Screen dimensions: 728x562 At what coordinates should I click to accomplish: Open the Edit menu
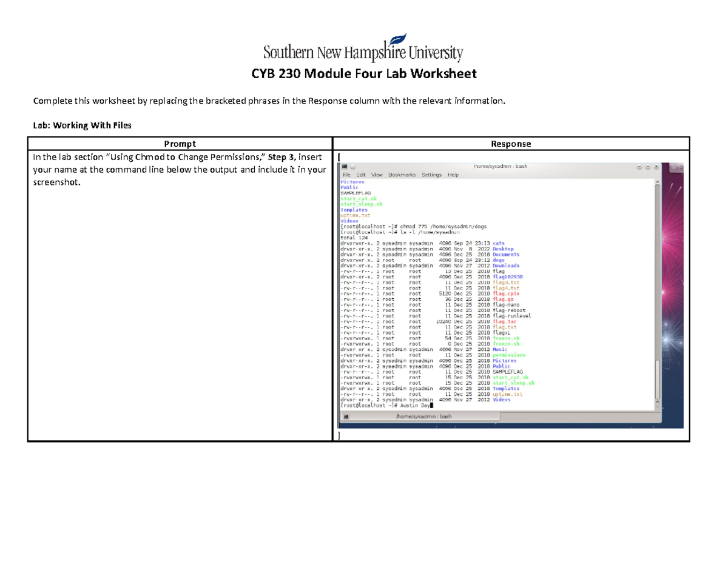[x=361, y=175]
